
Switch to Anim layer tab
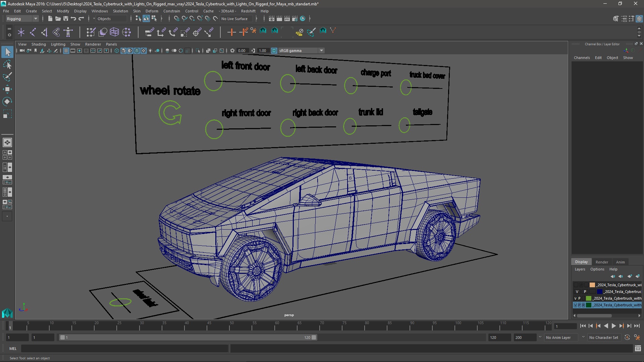pyautogui.click(x=620, y=262)
